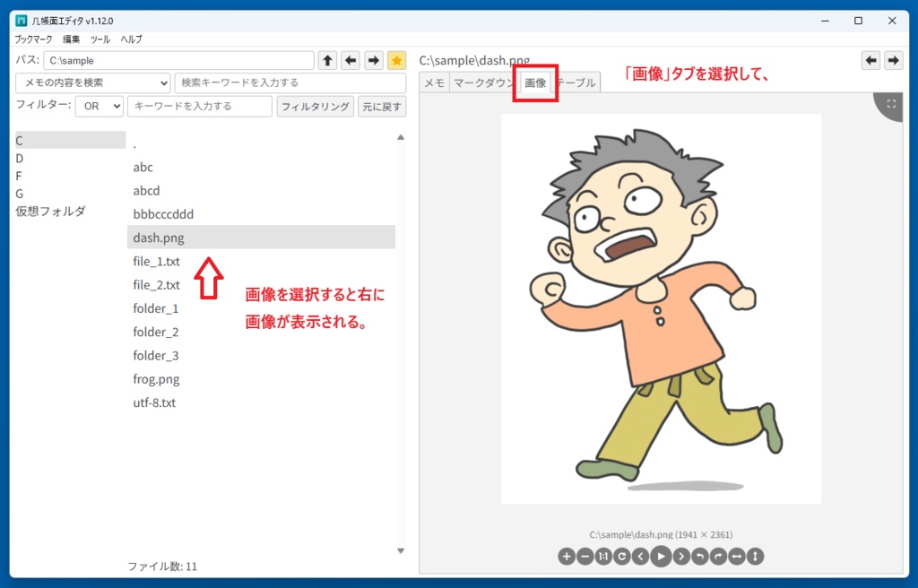Open folder_3
The image size is (918, 588).
tap(261, 355)
